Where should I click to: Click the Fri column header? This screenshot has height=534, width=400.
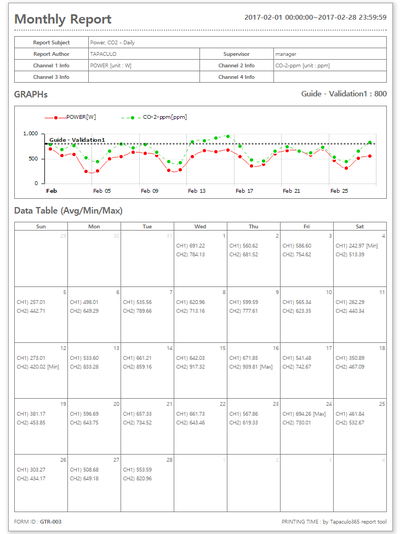(x=307, y=226)
